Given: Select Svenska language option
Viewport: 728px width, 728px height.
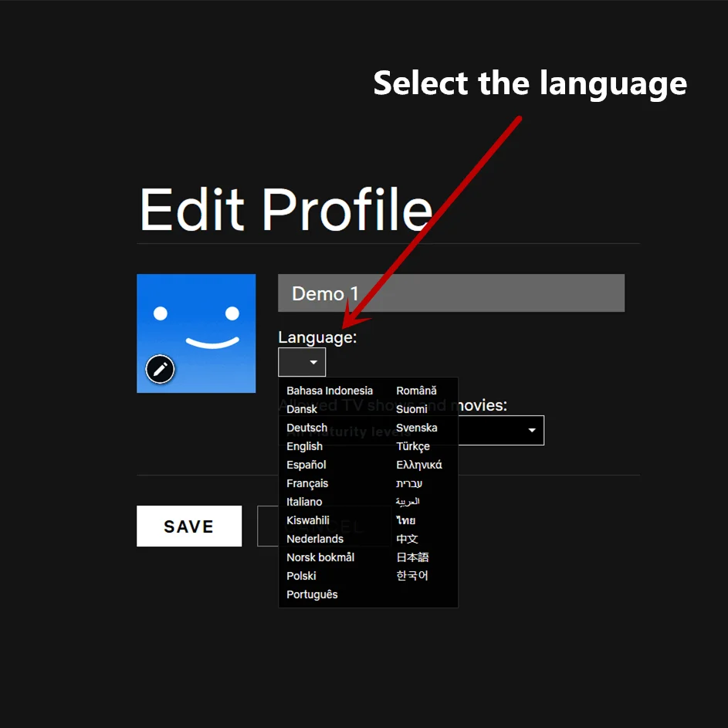Looking at the screenshot, I should (417, 428).
